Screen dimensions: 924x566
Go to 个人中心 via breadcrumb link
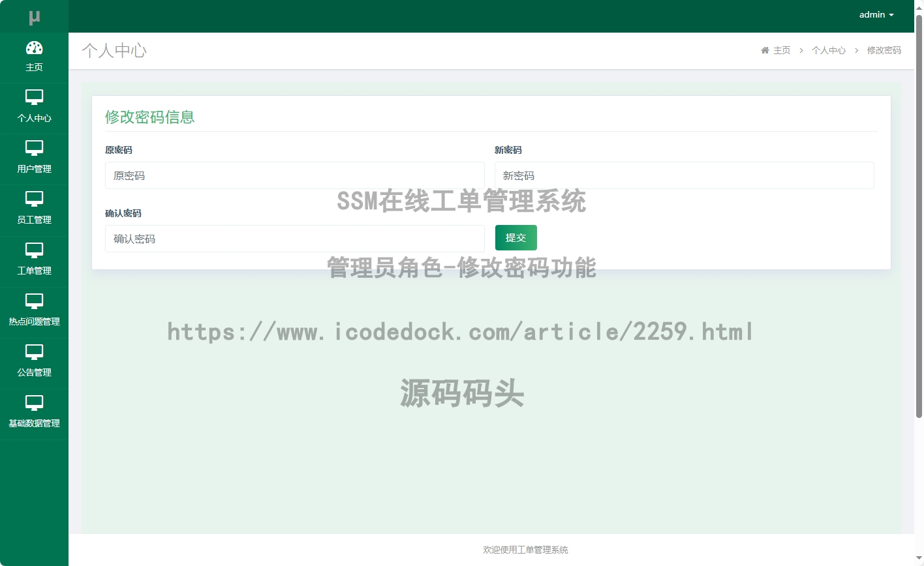tap(829, 50)
